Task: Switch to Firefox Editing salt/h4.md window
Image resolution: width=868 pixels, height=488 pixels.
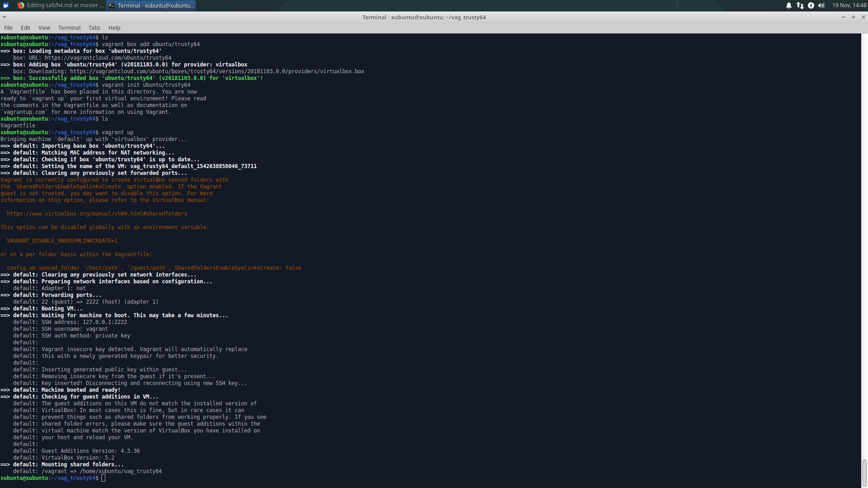Action: pos(61,5)
